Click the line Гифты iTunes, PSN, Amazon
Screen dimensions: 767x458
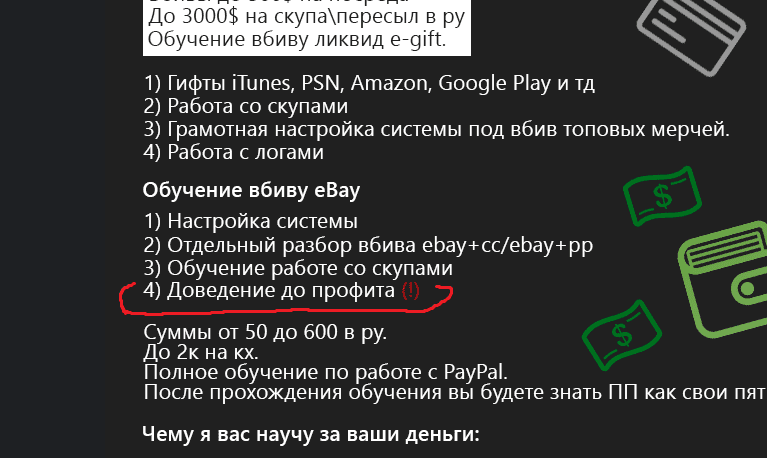pos(369,83)
